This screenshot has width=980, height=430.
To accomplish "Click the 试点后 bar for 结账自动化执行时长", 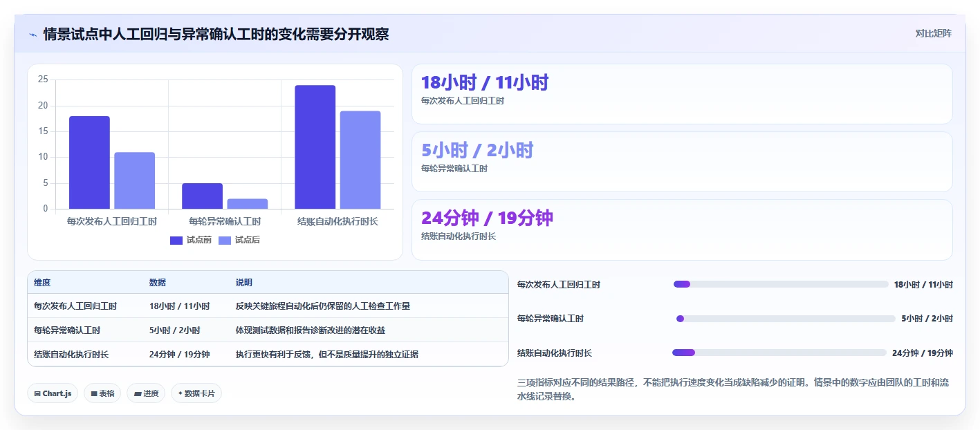I will [x=360, y=160].
